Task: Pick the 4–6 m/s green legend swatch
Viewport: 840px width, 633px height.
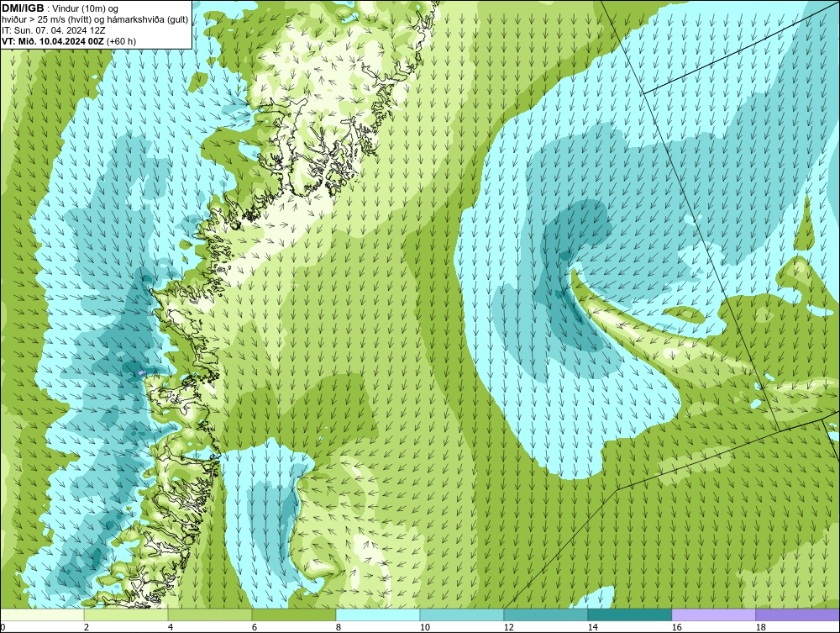Action: click(x=210, y=615)
